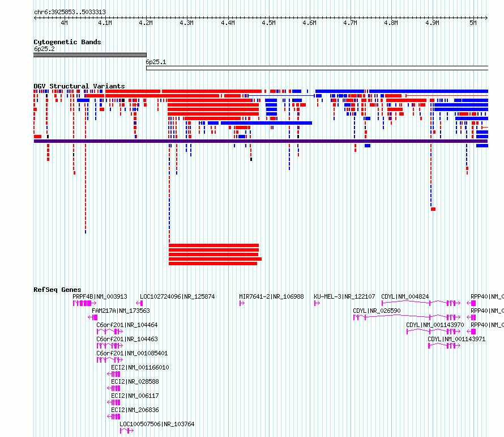The width and height of the screenshot is (504, 437).
Task: Click the KU-MEL-3|NR_122107 gene label
Action: (344, 296)
